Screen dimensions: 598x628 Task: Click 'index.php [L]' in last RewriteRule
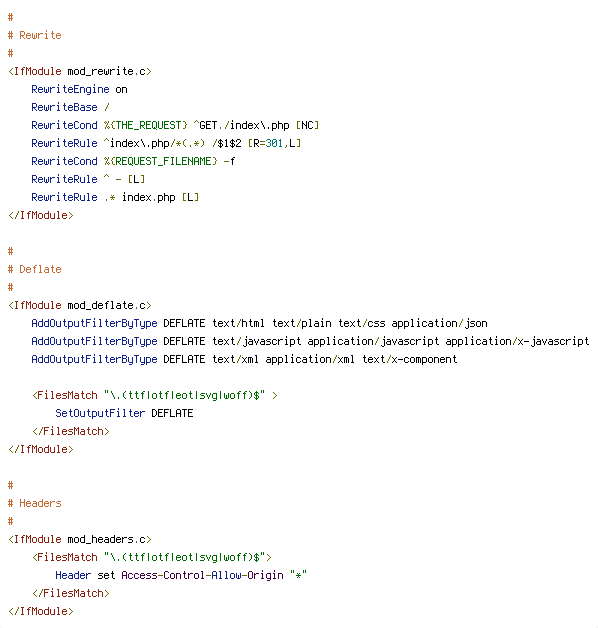(160, 197)
